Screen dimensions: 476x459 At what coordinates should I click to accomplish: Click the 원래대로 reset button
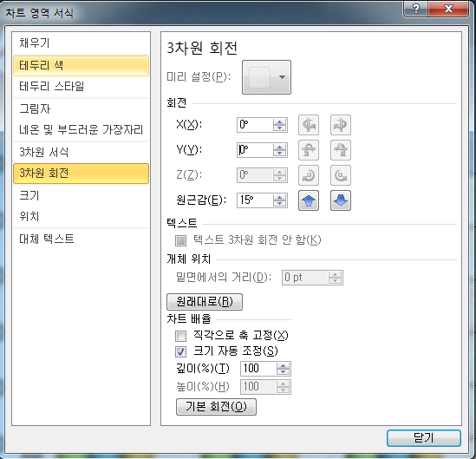(205, 302)
